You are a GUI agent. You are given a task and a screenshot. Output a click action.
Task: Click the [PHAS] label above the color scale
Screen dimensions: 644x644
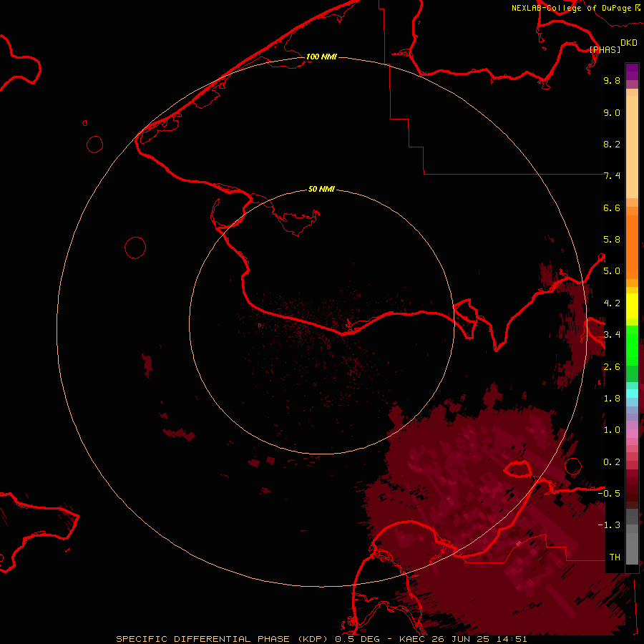605,49
